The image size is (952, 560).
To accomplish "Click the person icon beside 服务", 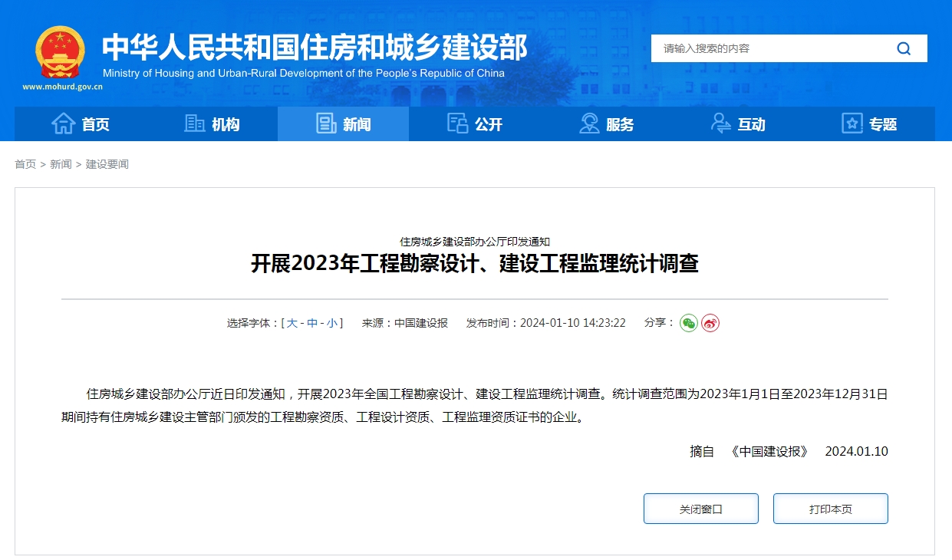I will [588, 124].
